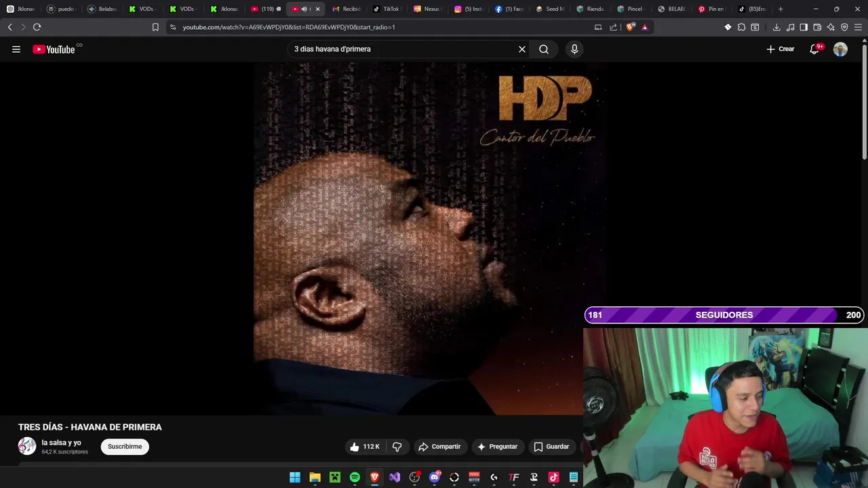Switch to the puedo tab
This screenshot has width=868, height=488.
(x=62, y=9)
